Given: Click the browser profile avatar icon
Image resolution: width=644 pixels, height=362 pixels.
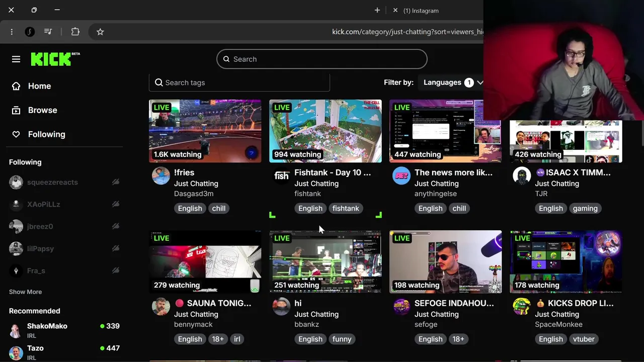Looking at the screenshot, I should [30, 32].
